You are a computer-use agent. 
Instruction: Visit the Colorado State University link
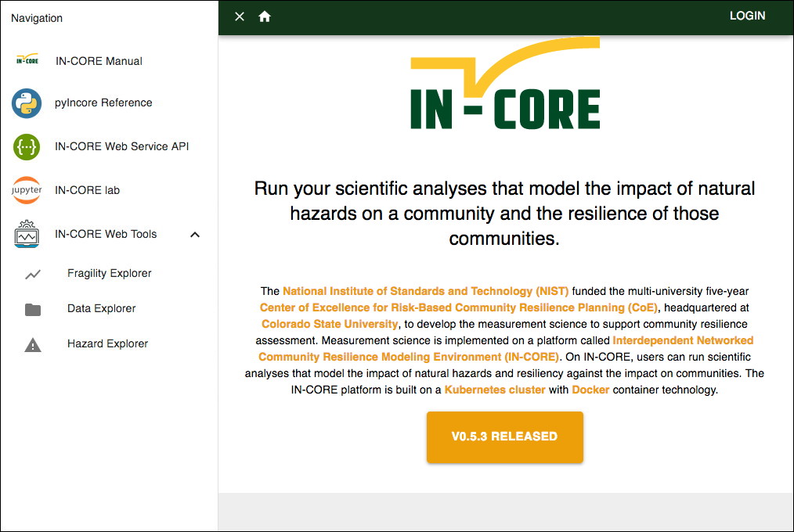(330, 324)
